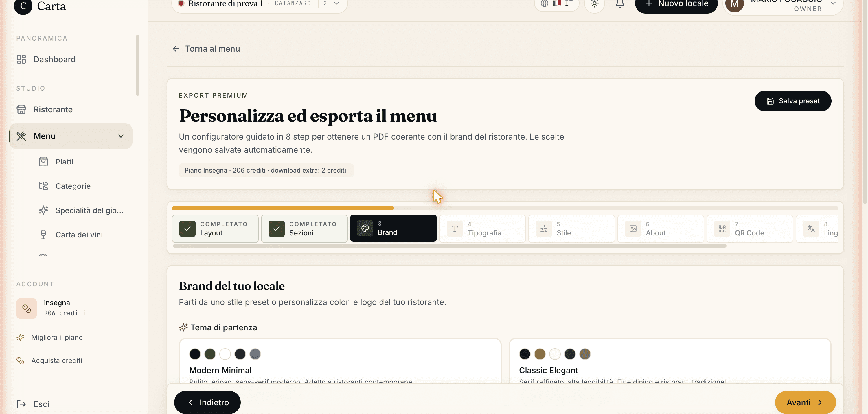The width and height of the screenshot is (868, 414).
Task: Click the wine glass icon
Action: tap(43, 235)
